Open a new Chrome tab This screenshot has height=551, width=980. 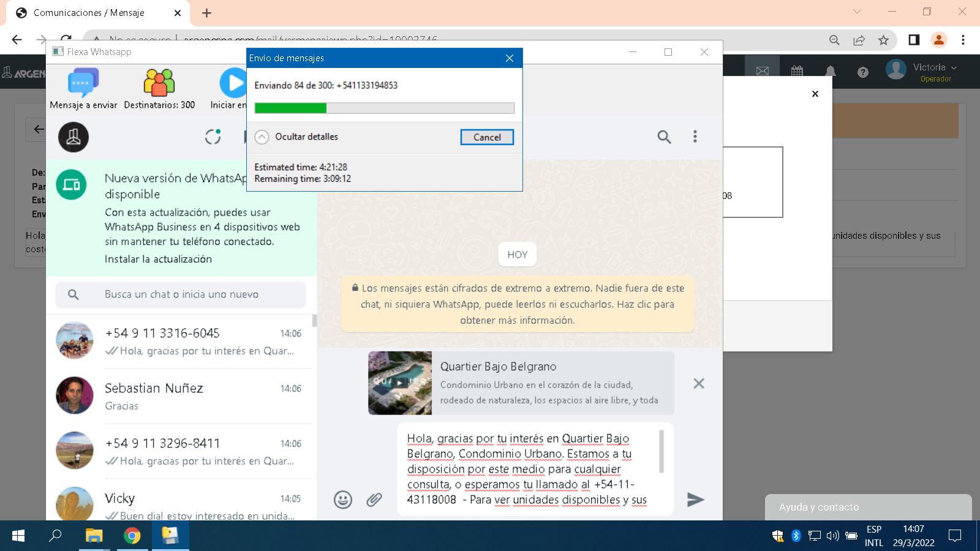point(206,13)
